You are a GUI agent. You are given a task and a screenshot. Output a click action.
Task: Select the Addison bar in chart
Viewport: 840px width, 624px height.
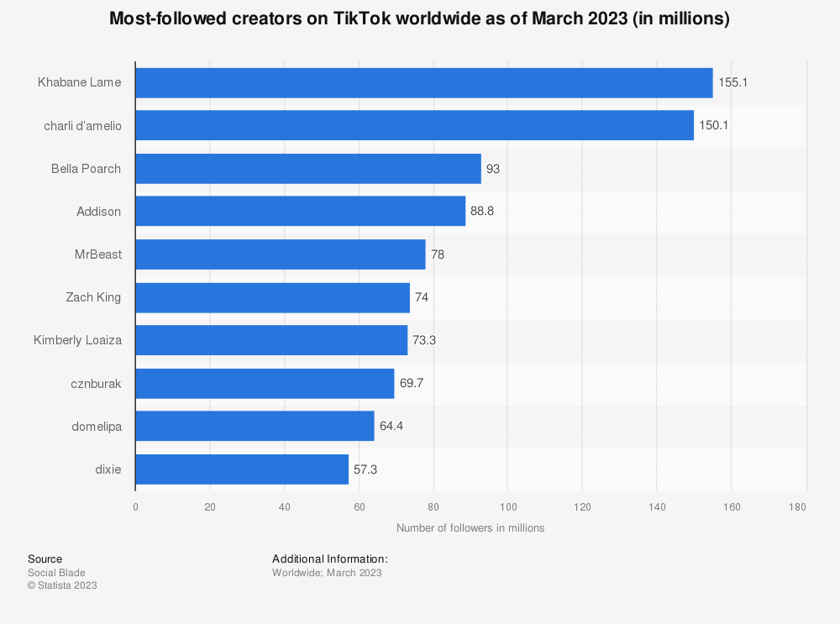point(301,211)
